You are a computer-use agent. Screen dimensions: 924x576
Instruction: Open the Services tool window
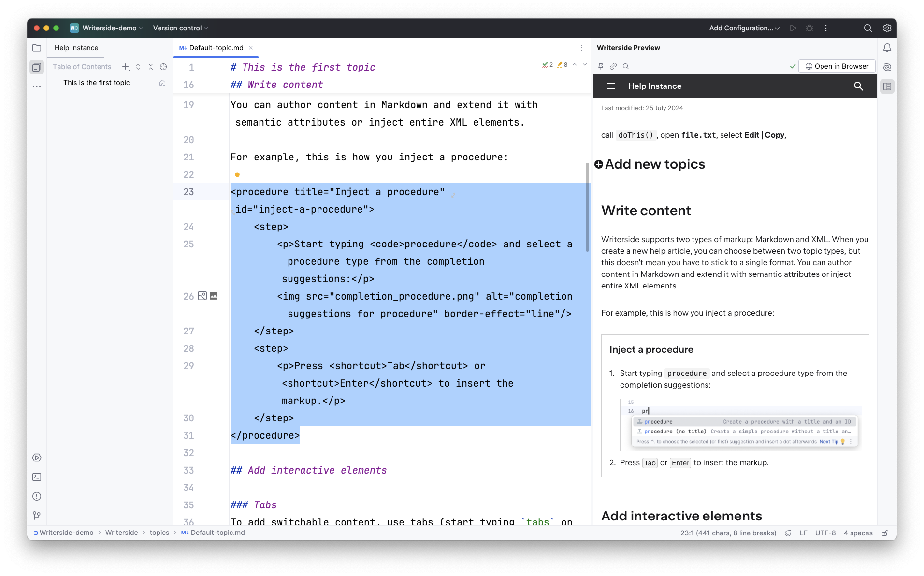[x=37, y=458]
